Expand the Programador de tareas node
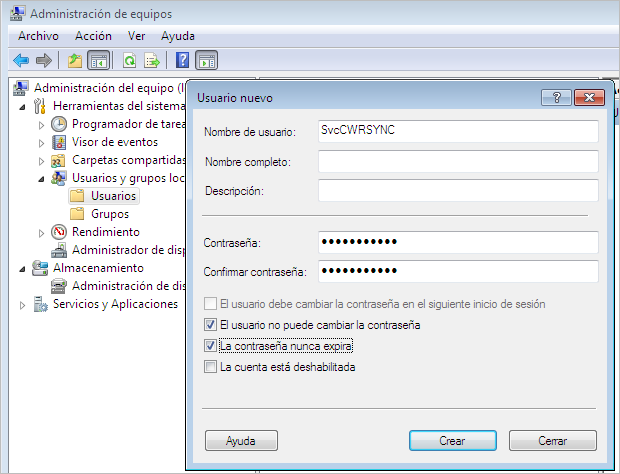 tap(41, 124)
